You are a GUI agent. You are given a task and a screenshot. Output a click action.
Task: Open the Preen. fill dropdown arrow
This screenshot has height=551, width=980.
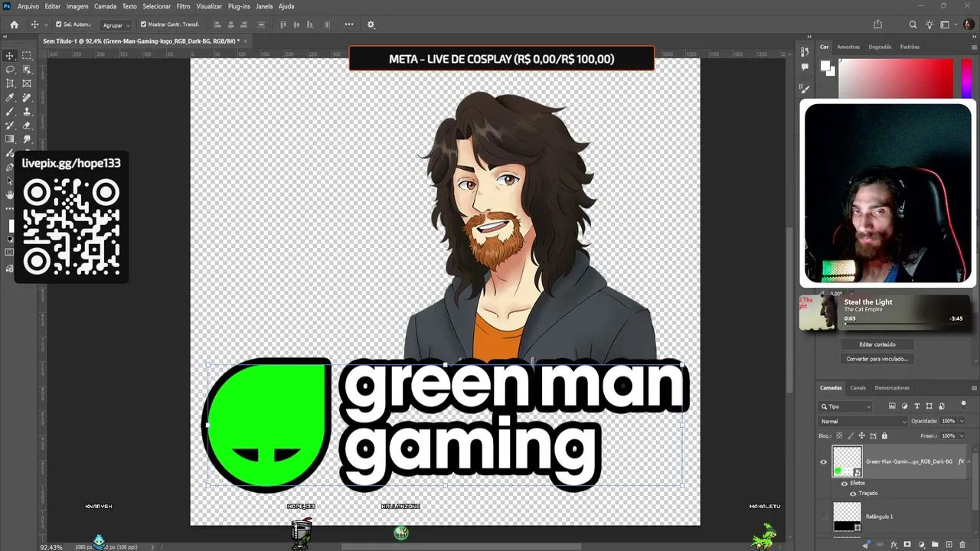(962, 436)
